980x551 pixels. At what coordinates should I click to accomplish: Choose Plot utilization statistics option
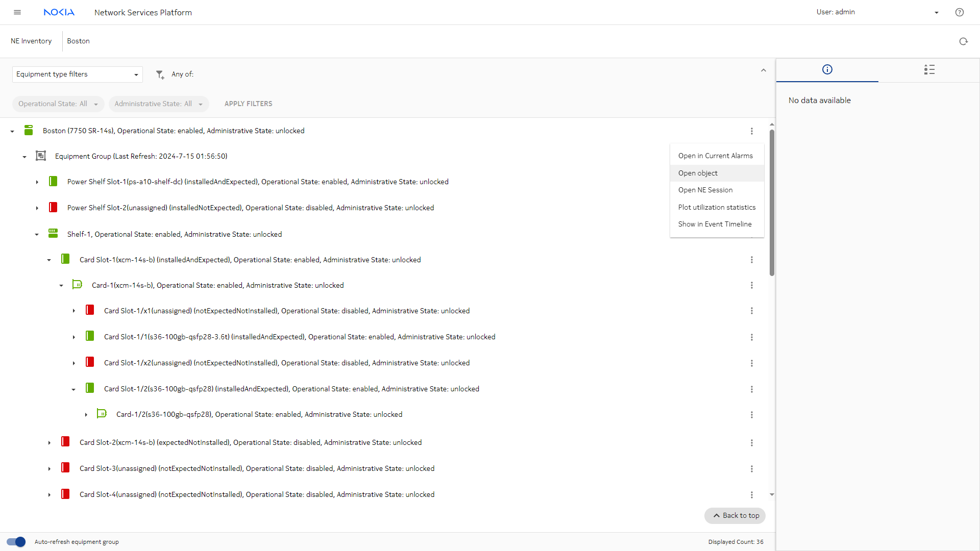point(716,207)
